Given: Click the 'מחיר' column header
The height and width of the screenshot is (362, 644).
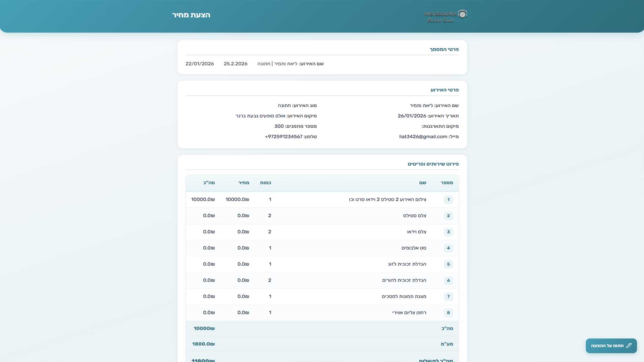Looking at the screenshot, I should click(x=244, y=183).
